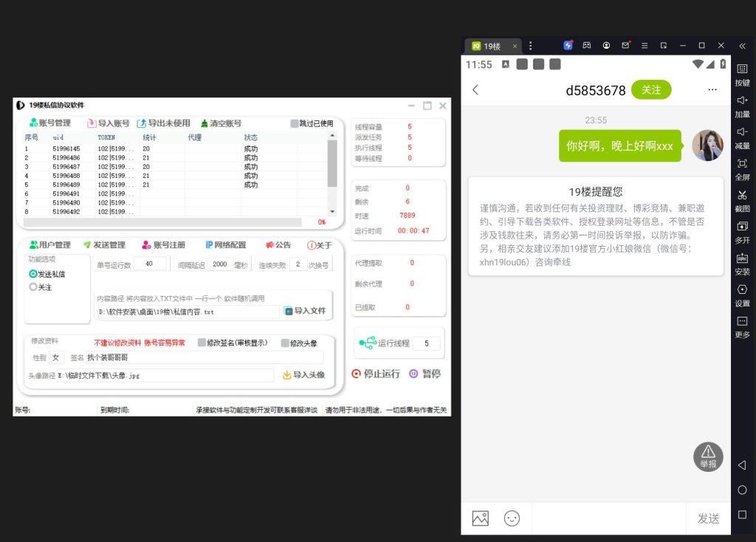Click the emulator fullscreen (全屏) icon
756x542 pixels.
742,163
